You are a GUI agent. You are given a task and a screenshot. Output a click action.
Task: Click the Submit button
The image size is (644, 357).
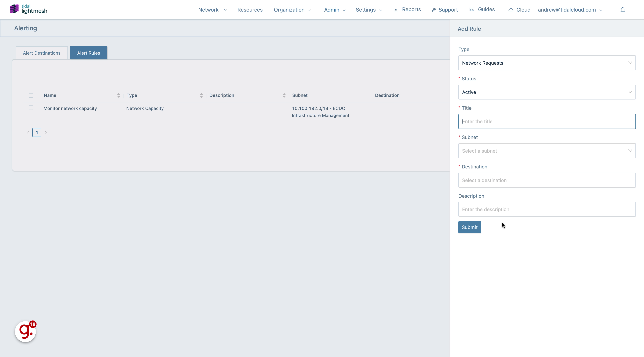[x=469, y=227]
